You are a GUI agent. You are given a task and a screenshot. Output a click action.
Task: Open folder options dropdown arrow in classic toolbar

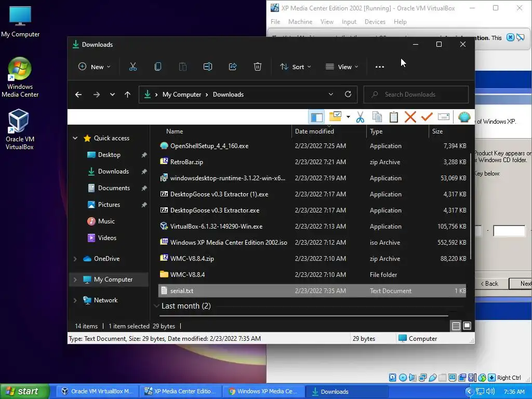point(348,117)
